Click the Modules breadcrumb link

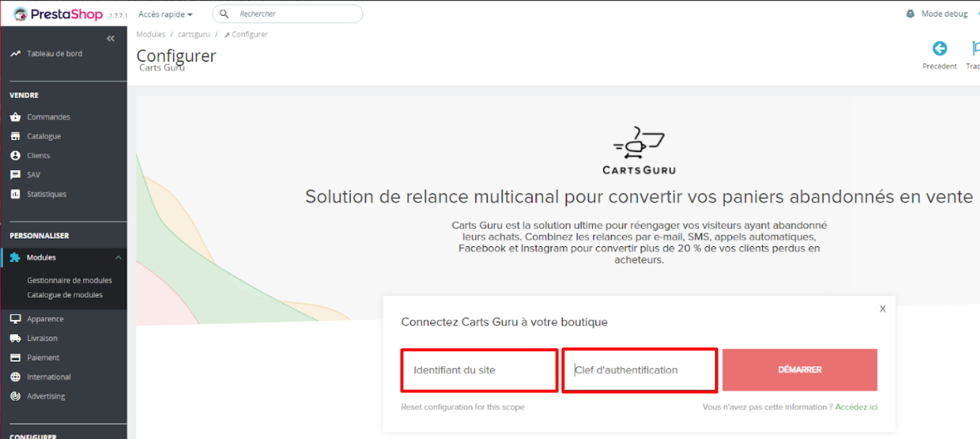(x=151, y=35)
